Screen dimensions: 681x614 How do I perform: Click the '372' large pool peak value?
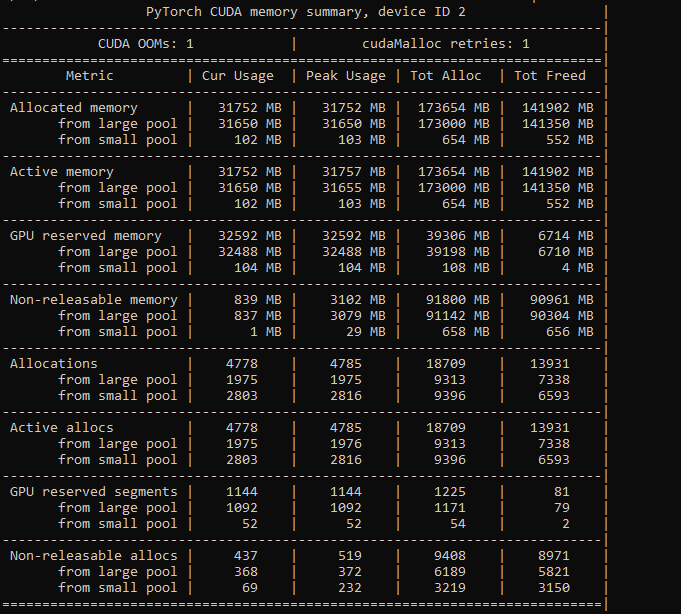[x=350, y=571]
